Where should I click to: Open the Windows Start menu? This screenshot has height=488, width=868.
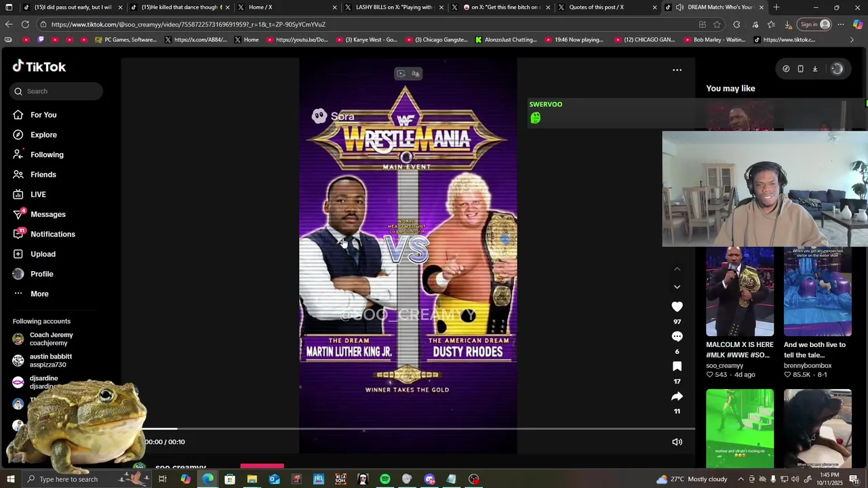pyautogui.click(x=10, y=479)
